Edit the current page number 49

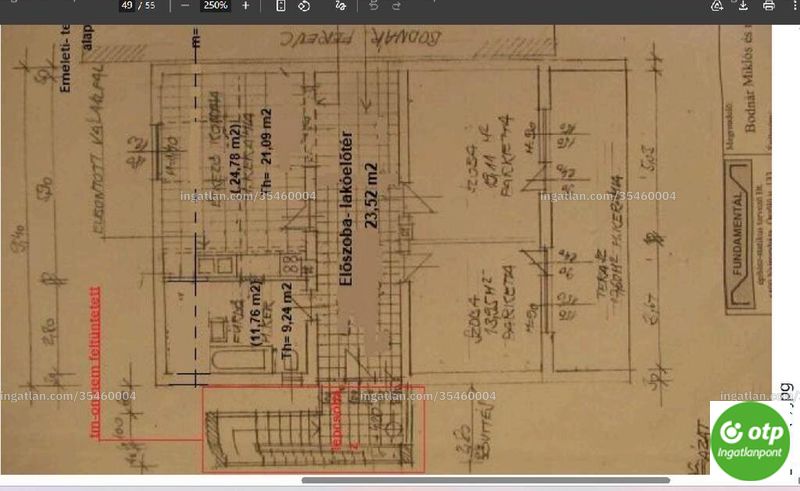point(127,6)
